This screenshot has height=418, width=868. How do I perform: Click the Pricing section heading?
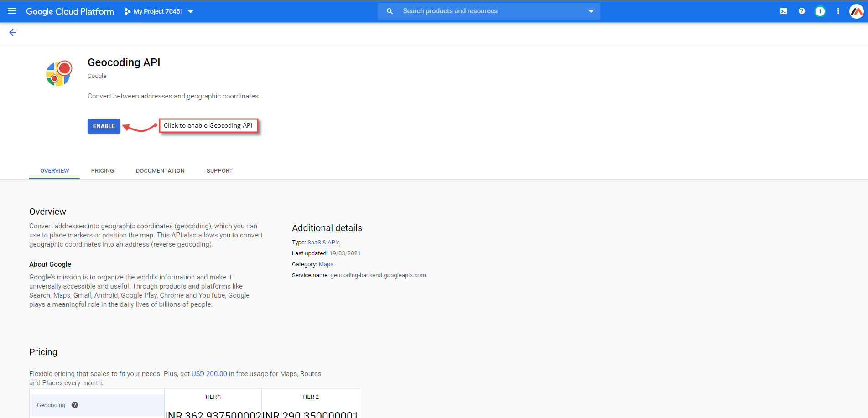(43, 352)
